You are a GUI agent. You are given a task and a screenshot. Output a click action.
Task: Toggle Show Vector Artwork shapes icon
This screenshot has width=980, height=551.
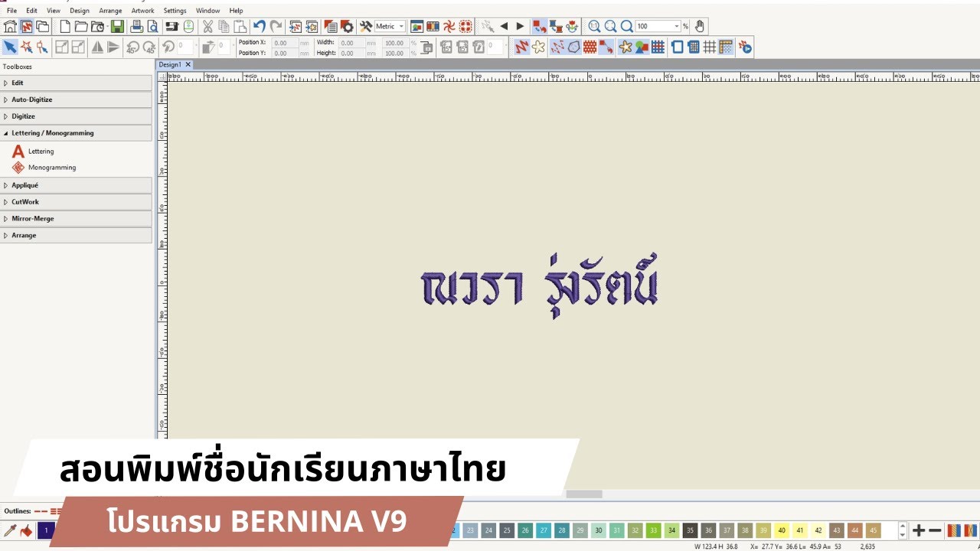(x=642, y=47)
